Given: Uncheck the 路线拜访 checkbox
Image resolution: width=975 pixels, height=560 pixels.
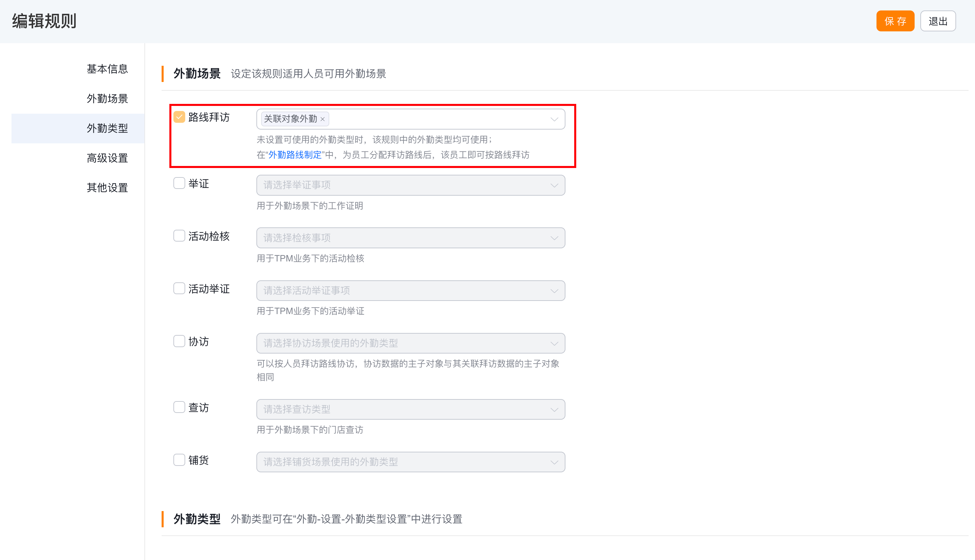Looking at the screenshot, I should [x=179, y=117].
